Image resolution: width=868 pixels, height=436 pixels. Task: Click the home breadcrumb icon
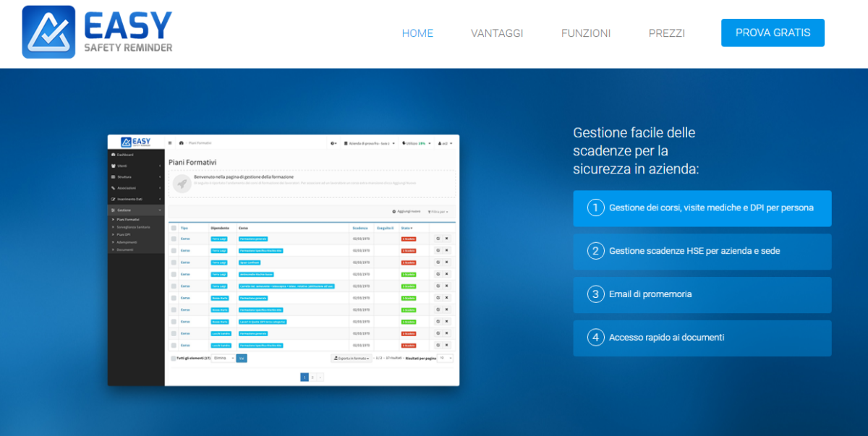coord(181,143)
